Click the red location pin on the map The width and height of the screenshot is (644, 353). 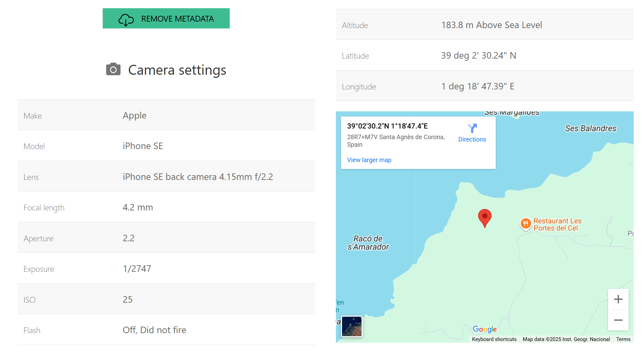(x=485, y=218)
